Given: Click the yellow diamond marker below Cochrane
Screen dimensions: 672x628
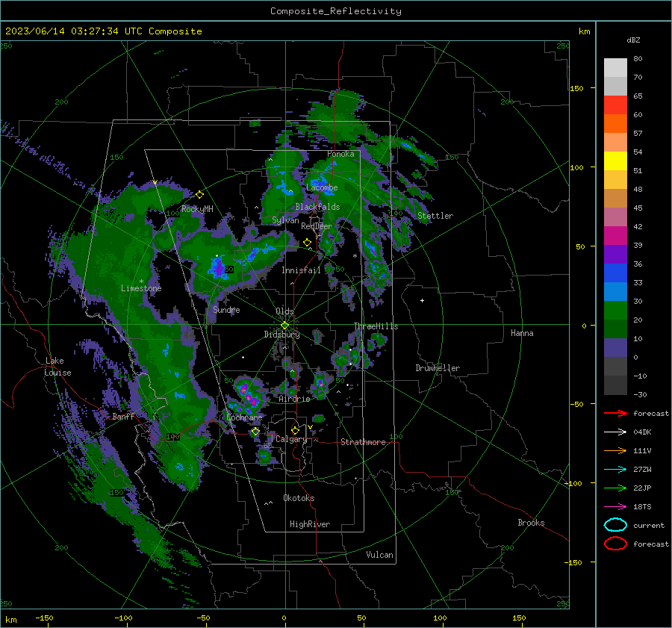Looking at the screenshot, I should point(255,432).
